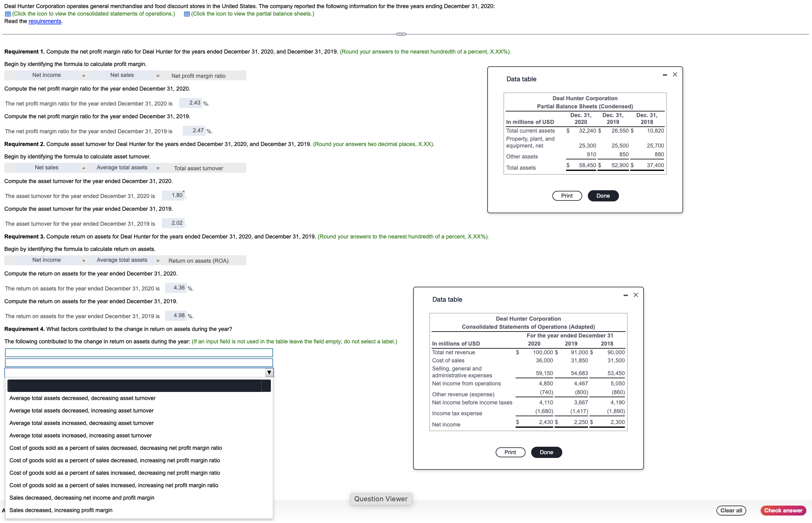Open the second factor dropdown field

pos(139,362)
